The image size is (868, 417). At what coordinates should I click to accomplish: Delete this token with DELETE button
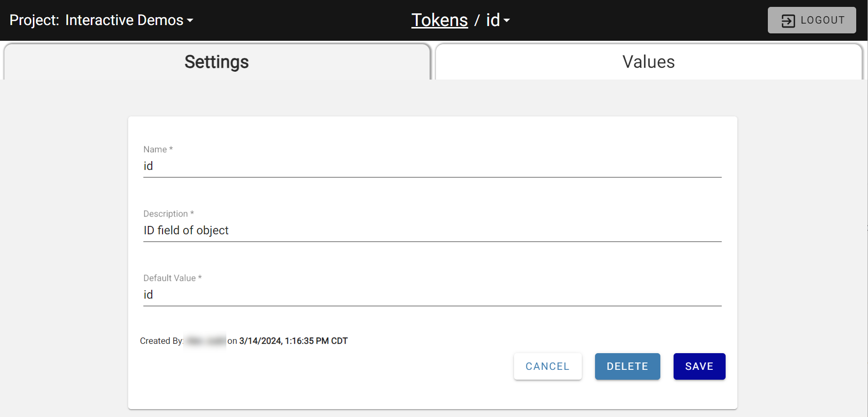[627, 366]
